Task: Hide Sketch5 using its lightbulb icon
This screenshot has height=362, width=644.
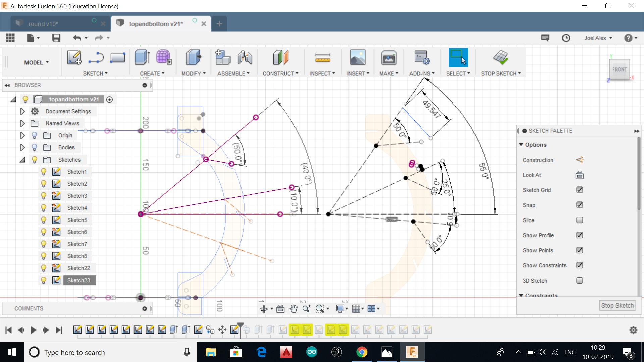Action: click(x=43, y=220)
